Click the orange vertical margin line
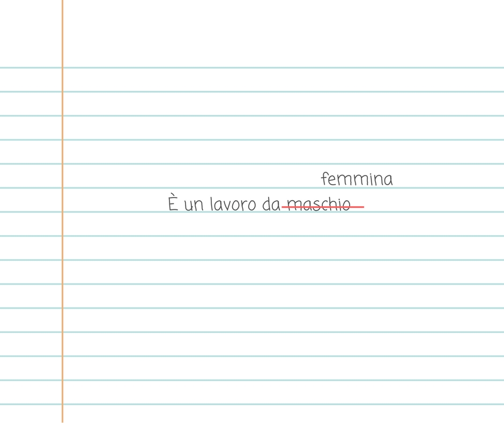The width and height of the screenshot is (504, 423). click(62, 211)
